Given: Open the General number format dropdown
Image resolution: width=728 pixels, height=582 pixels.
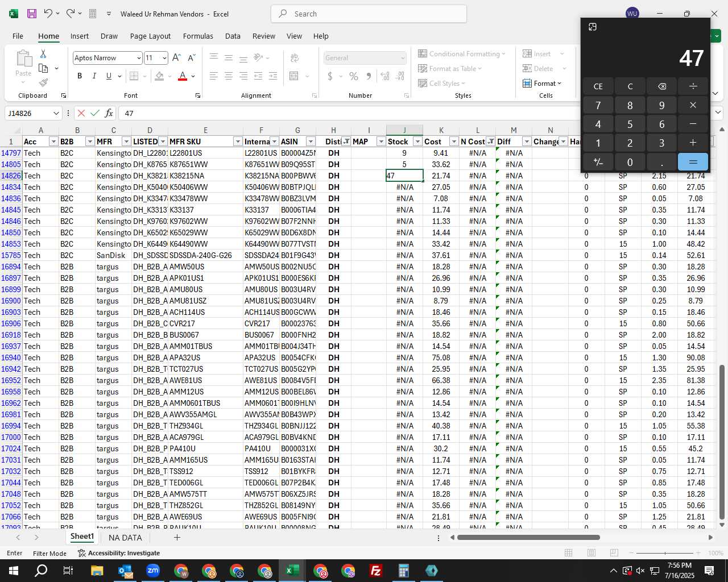Looking at the screenshot, I should click(x=403, y=58).
